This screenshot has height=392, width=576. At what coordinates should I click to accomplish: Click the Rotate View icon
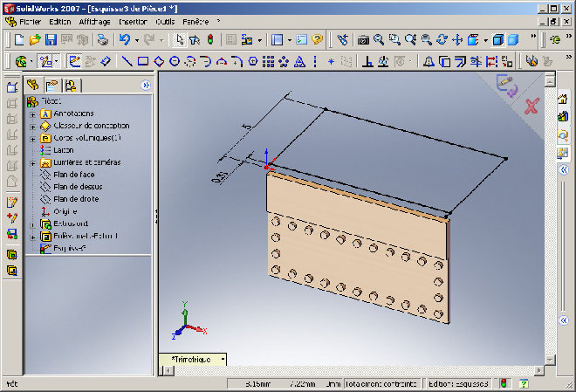[442, 39]
